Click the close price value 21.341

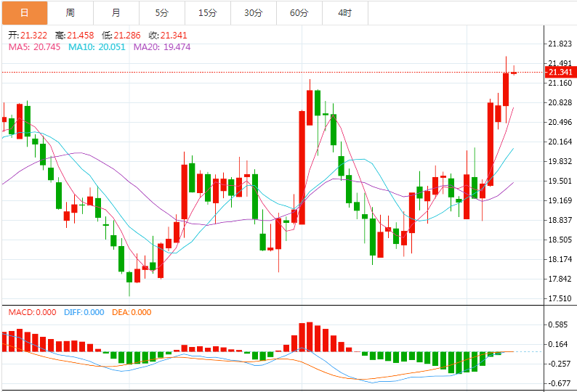coord(174,36)
